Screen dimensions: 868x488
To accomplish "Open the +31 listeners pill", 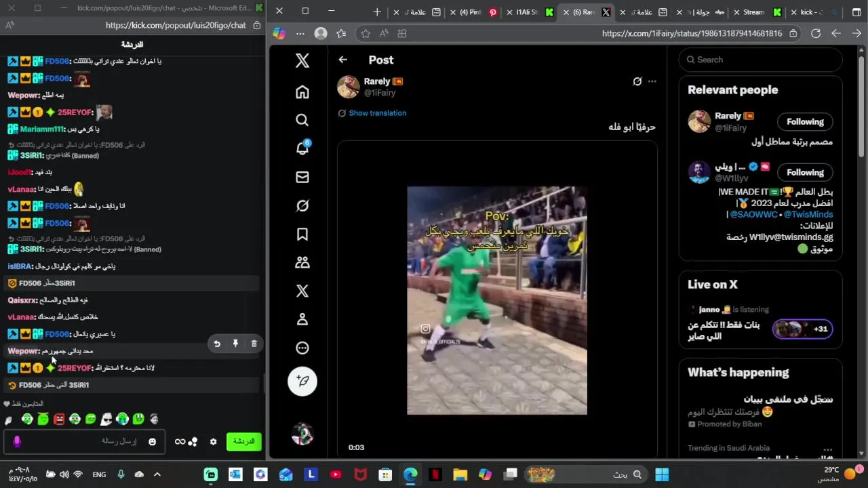I will pyautogui.click(x=803, y=329).
